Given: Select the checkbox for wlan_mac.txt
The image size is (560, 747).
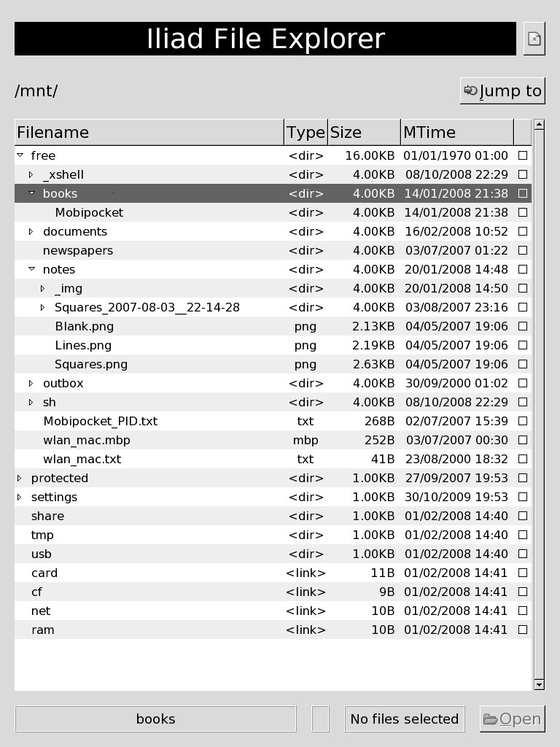Looking at the screenshot, I should 522,460.
